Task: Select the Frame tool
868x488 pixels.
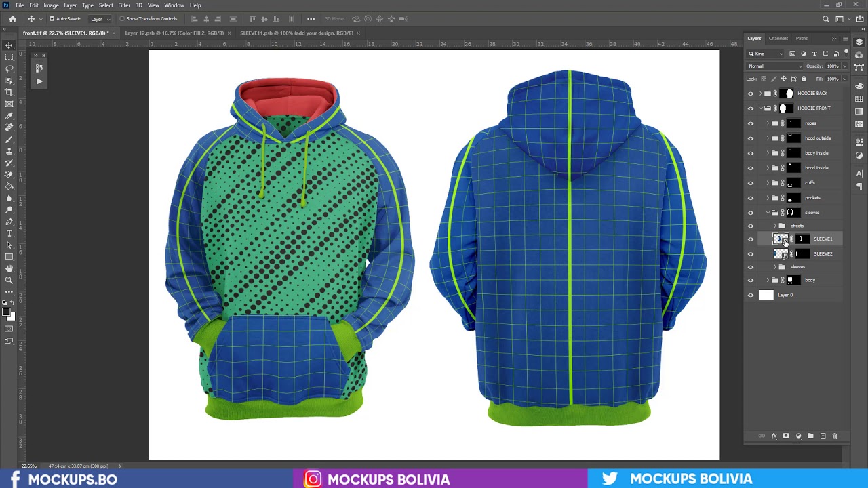Action: 9,104
